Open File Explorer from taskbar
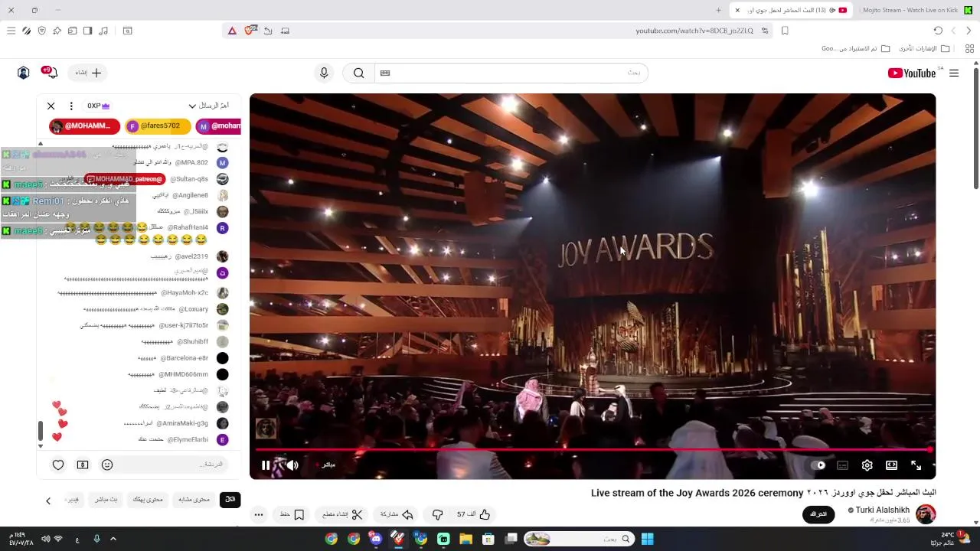Screen dimensions: 980x551 (465, 539)
